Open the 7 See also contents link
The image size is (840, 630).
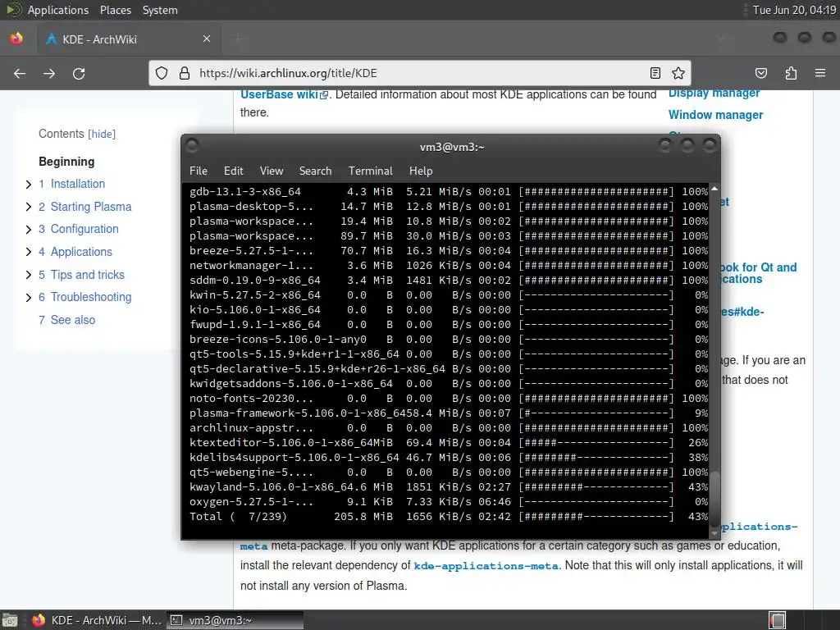click(67, 320)
